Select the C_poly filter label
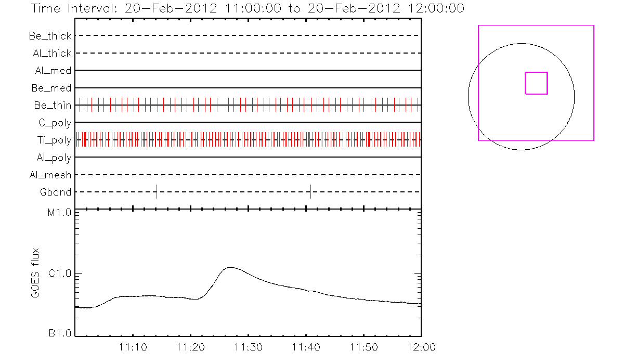The width and height of the screenshot is (624, 364). point(55,123)
